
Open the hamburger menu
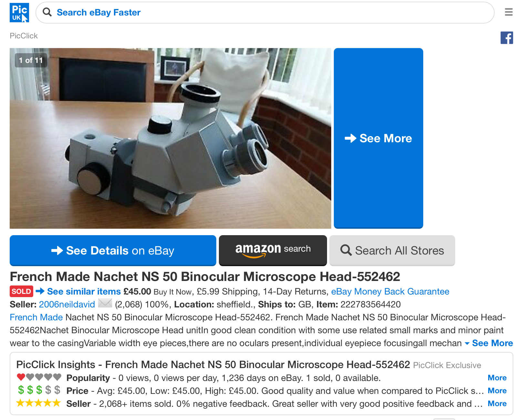[x=509, y=12]
